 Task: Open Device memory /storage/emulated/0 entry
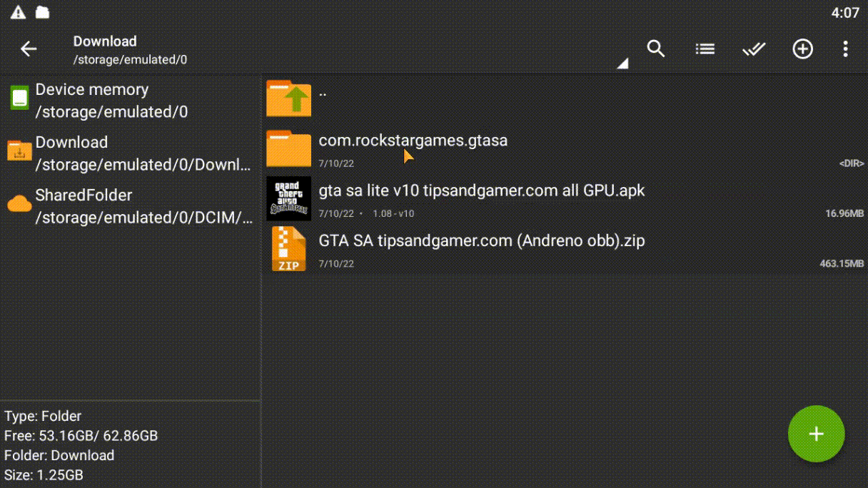(131, 101)
